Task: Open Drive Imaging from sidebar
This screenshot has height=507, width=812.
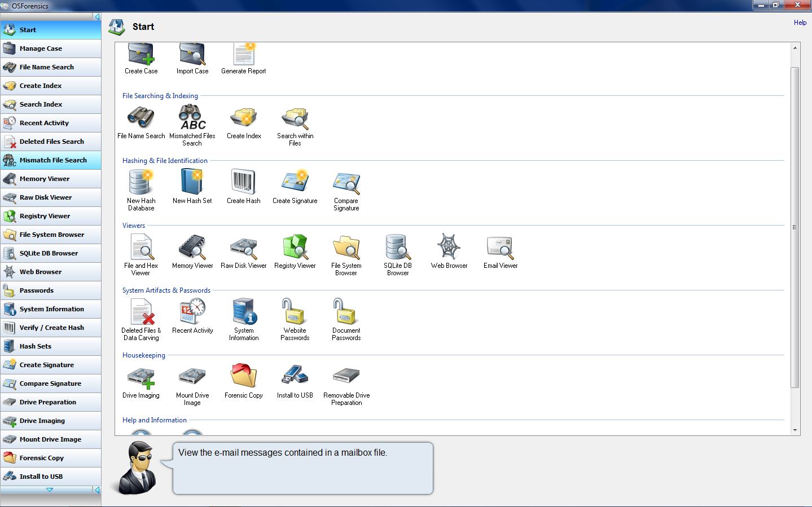Action: coord(51,421)
